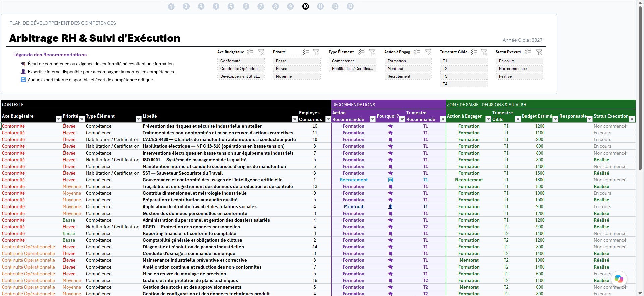
Task: Open the Budget Estimé column filter dropdown
Action: coord(555,119)
